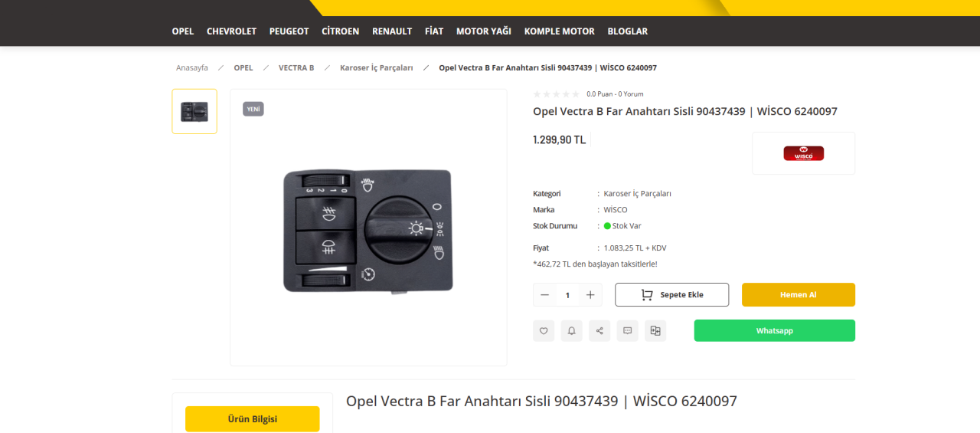This screenshot has height=433, width=980.
Task: Click the compare products icon
Action: [655, 330]
